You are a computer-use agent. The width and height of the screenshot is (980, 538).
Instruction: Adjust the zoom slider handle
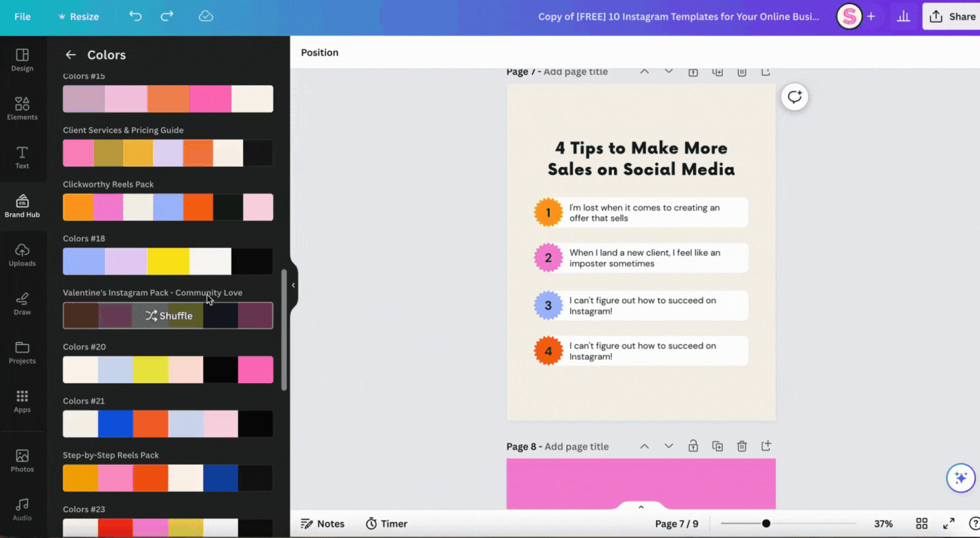(766, 524)
